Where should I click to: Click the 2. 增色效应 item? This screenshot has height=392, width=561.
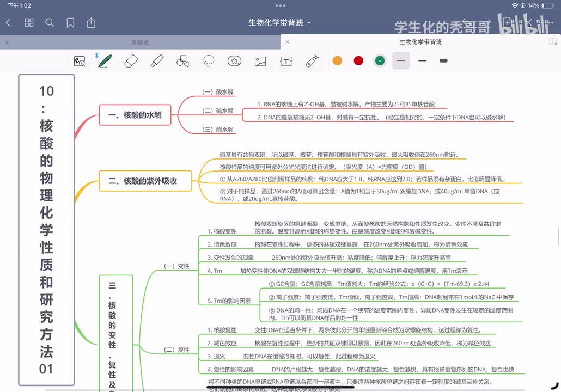pyautogui.click(x=222, y=244)
